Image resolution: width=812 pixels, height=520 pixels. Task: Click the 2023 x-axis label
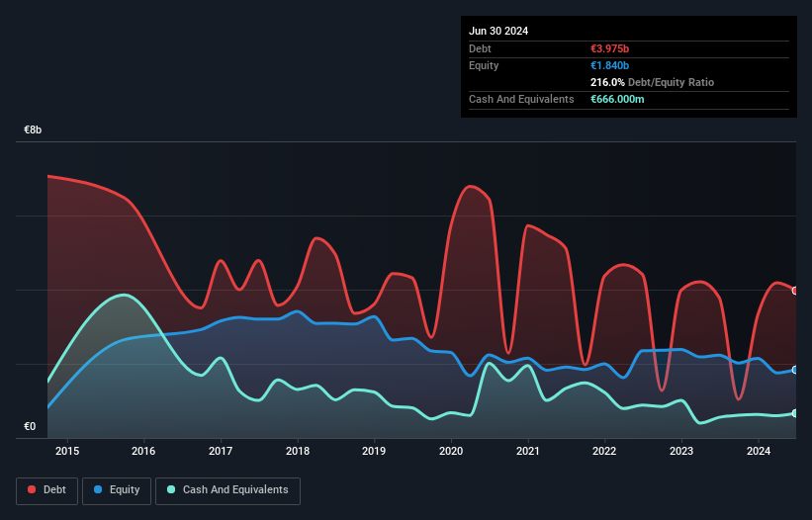click(x=681, y=451)
